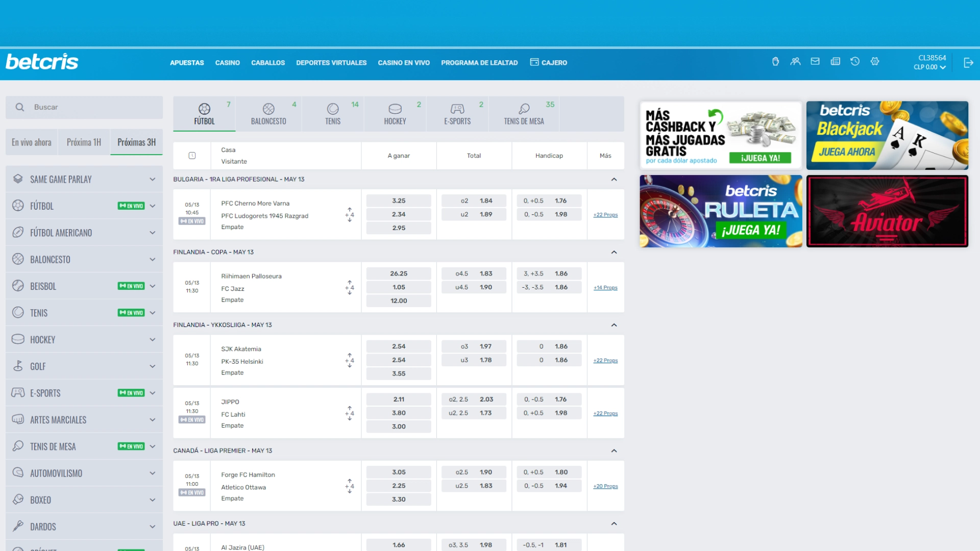Image resolution: width=980 pixels, height=551 pixels.
Task: Click ¡JUEGA YA! on the cashback banner
Action: [760, 158]
